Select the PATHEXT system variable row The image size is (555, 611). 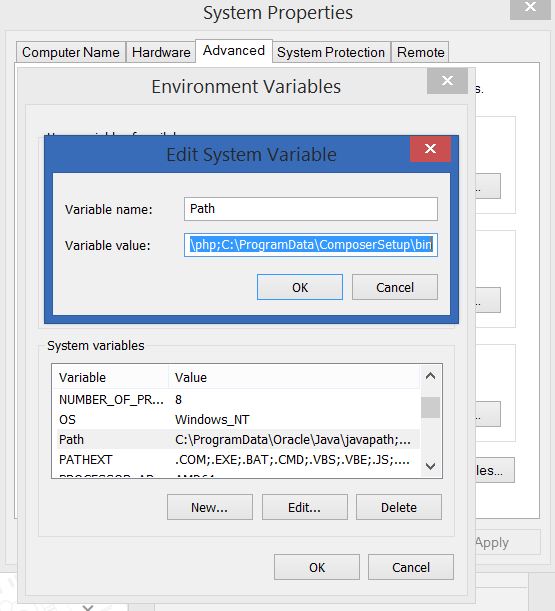tap(238, 459)
